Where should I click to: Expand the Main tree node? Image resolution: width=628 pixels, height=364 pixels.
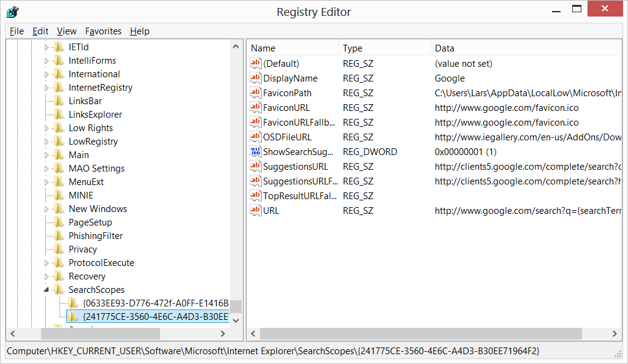pos(47,155)
